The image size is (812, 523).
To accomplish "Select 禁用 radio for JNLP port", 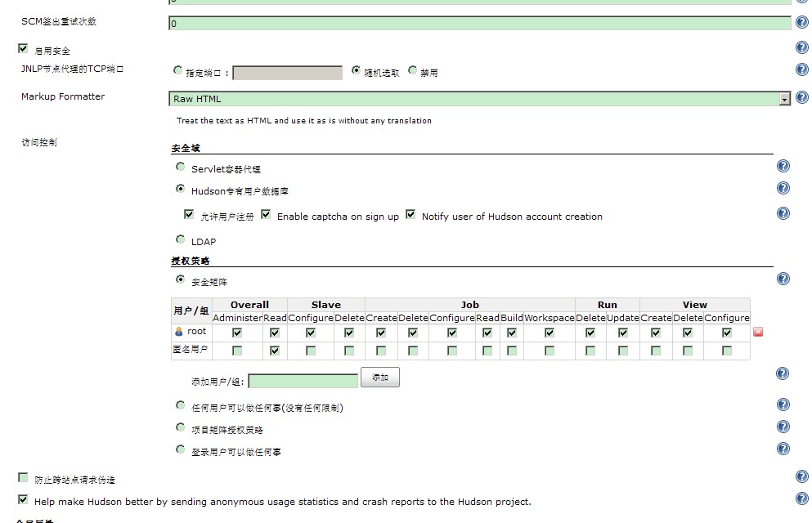I will 412,69.
